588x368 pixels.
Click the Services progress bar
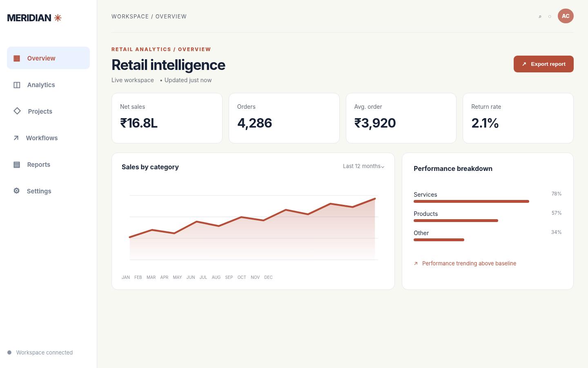pyautogui.click(x=471, y=201)
